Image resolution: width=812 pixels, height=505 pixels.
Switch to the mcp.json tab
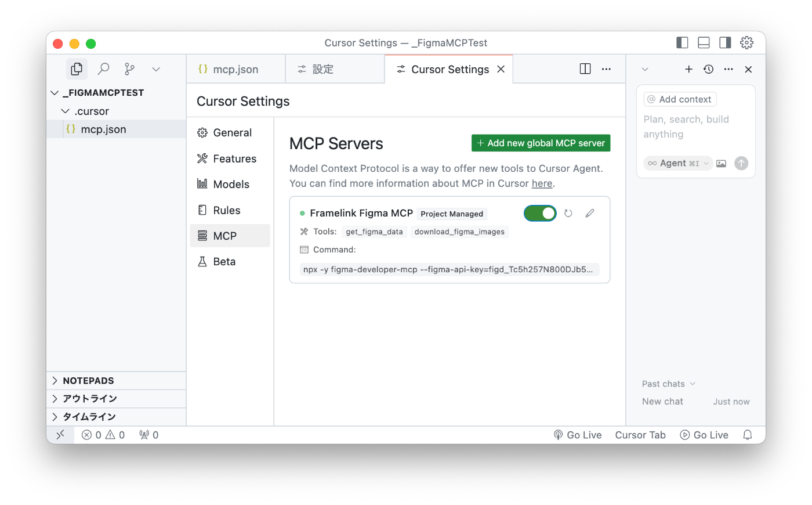coord(236,69)
